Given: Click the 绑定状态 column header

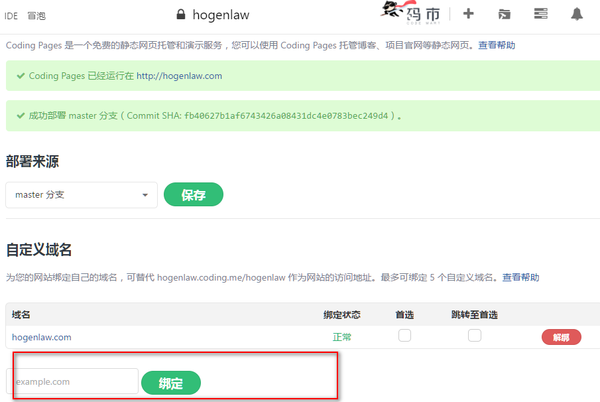Looking at the screenshot, I should tap(342, 315).
